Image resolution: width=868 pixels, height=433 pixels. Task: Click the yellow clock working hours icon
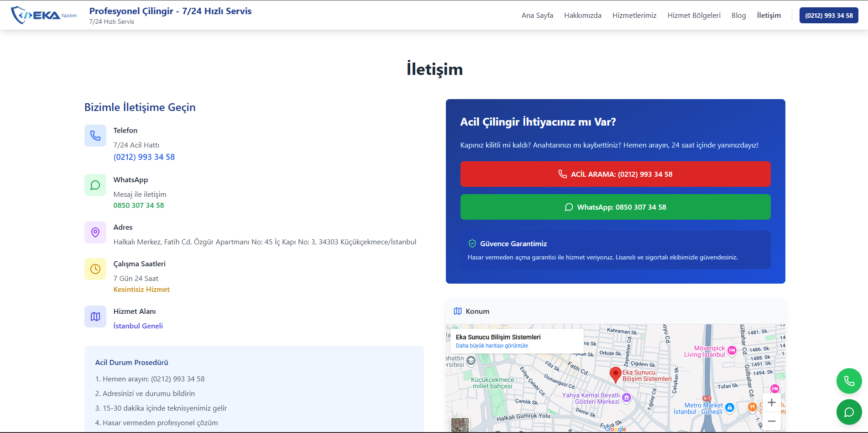(x=95, y=269)
